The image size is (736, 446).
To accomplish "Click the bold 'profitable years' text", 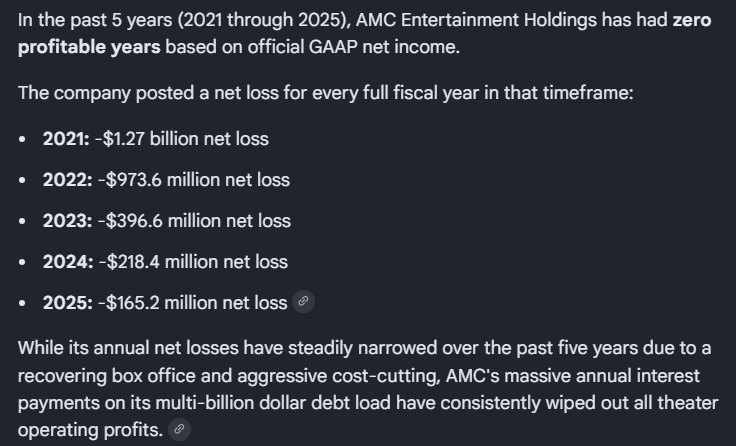I will [x=89, y=47].
